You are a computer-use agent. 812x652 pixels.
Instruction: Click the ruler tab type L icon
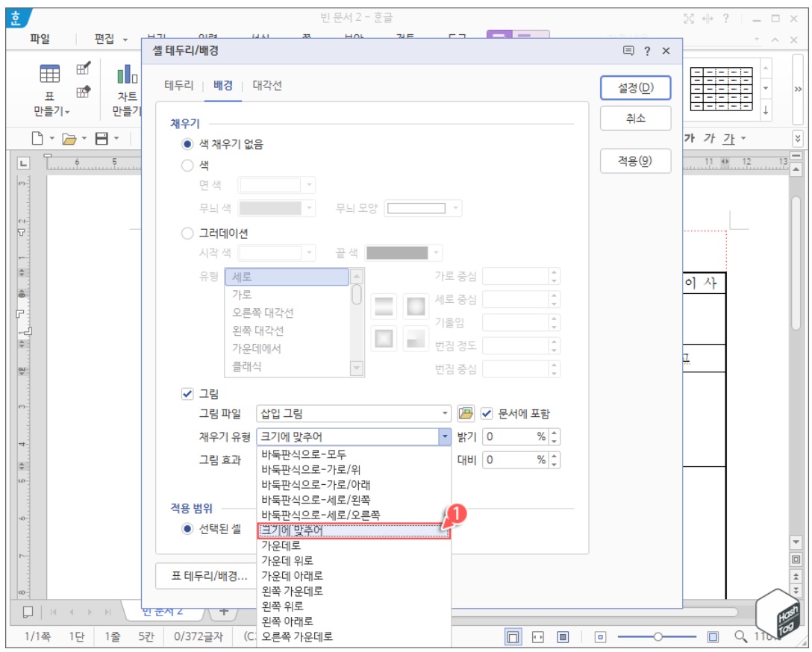(x=23, y=163)
